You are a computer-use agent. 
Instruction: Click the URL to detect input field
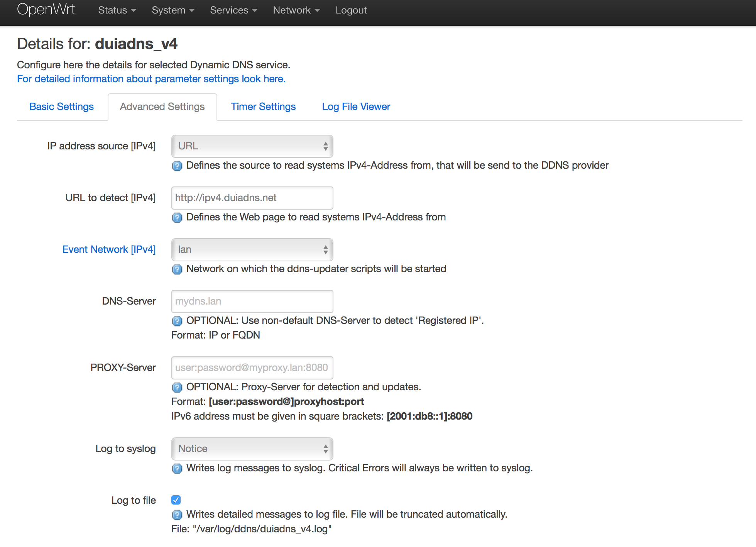(252, 198)
